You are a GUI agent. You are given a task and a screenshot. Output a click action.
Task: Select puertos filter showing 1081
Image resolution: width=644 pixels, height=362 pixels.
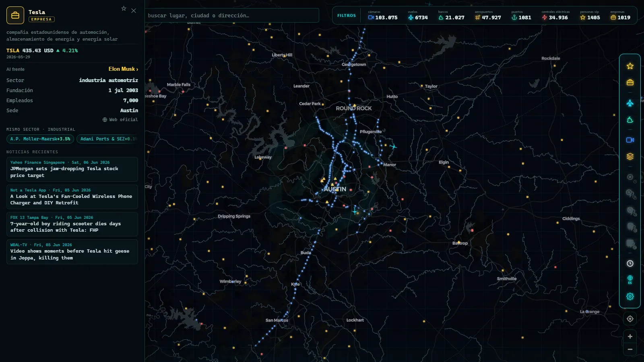521,15
